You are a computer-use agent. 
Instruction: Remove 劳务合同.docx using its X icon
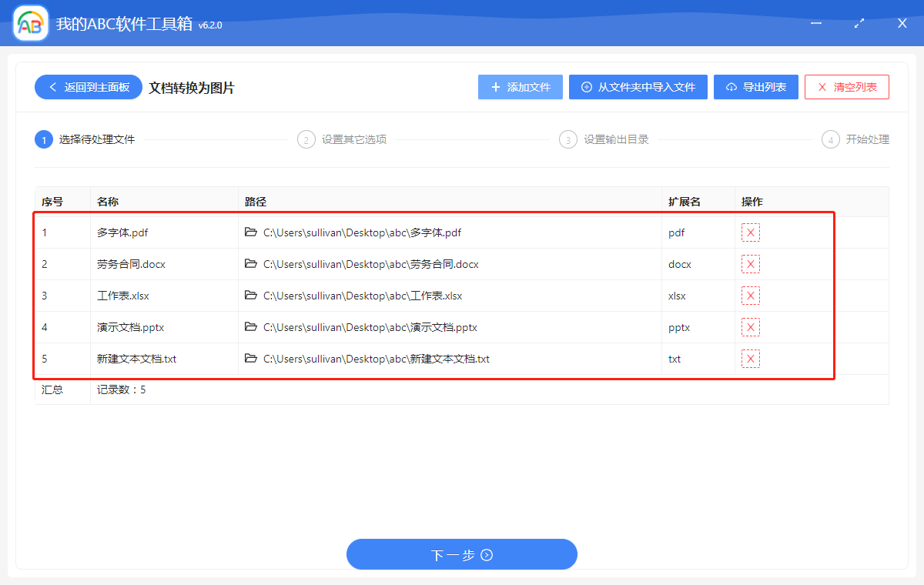[750, 264]
